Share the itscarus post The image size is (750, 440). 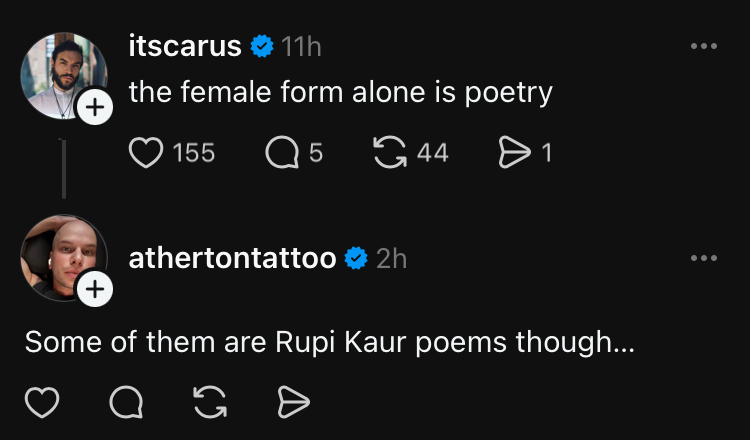pos(512,153)
